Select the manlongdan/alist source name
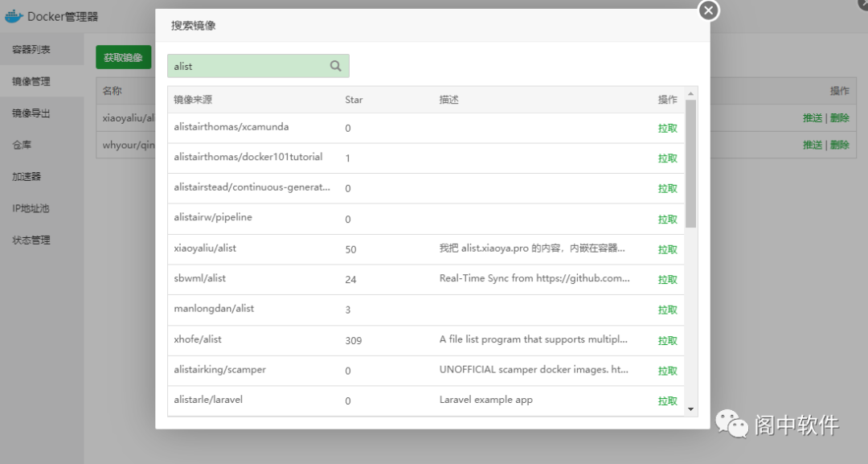Viewport: 868px width, 464px height. tap(214, 309)
